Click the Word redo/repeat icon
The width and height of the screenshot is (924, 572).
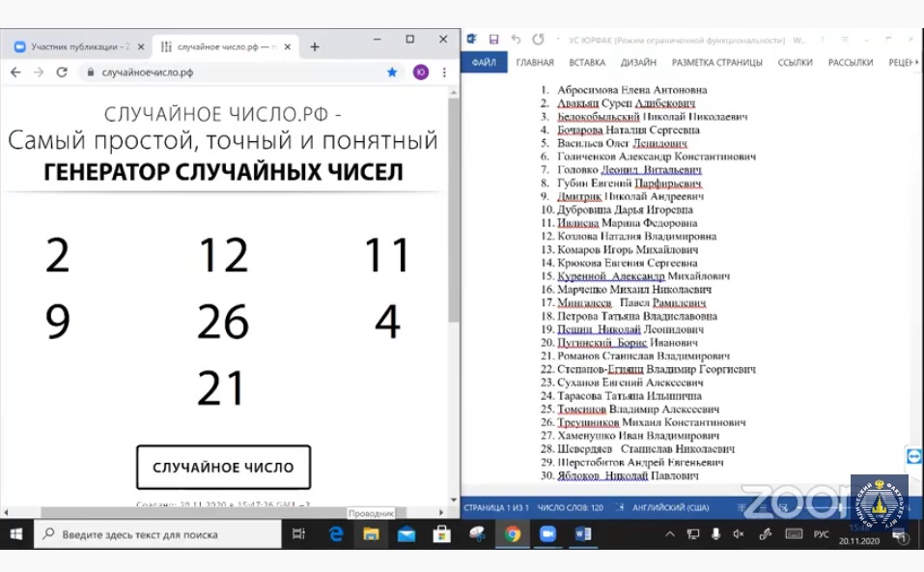(538, 40)
